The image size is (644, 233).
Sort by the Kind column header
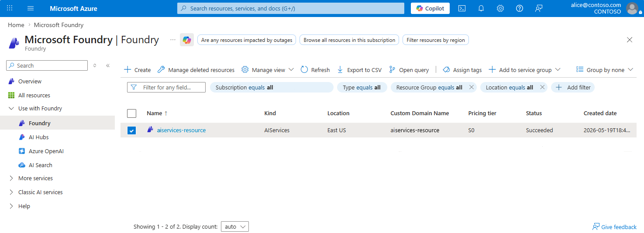(x=270, y=113)
